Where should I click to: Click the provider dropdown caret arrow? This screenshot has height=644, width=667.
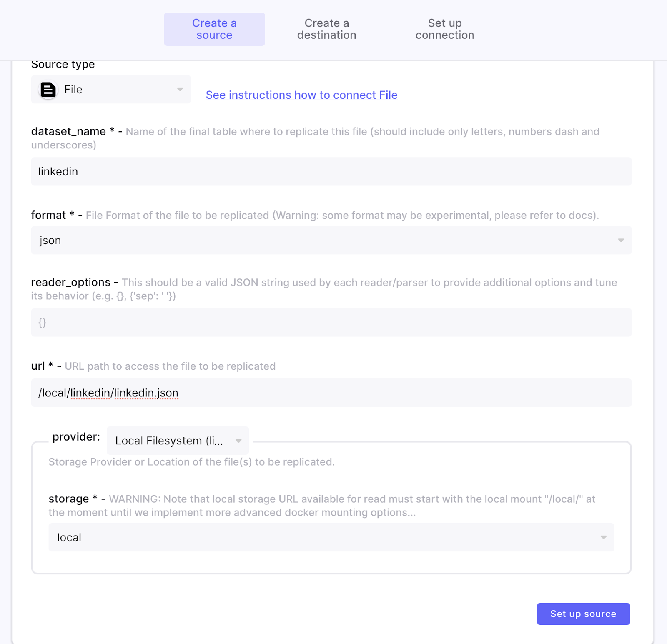pos(238,441)
